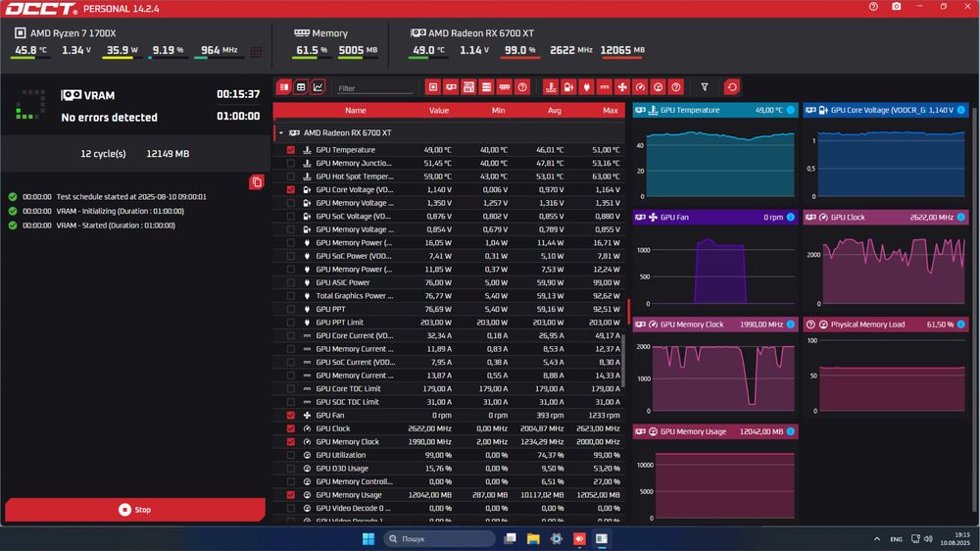
Task: Toggle GPU sensors filter icon
Action: click(451, 87)
